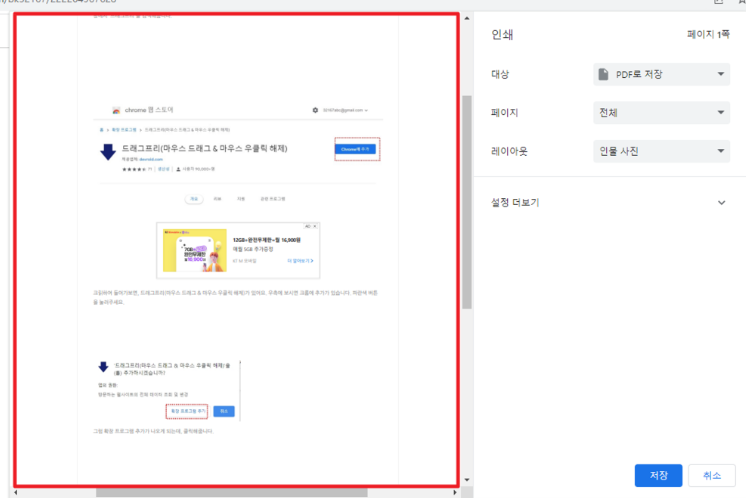This screenshot has height=498, width=746.
Task: Click the chrome 웹 스토어 logo in preview
Action: 116,110
